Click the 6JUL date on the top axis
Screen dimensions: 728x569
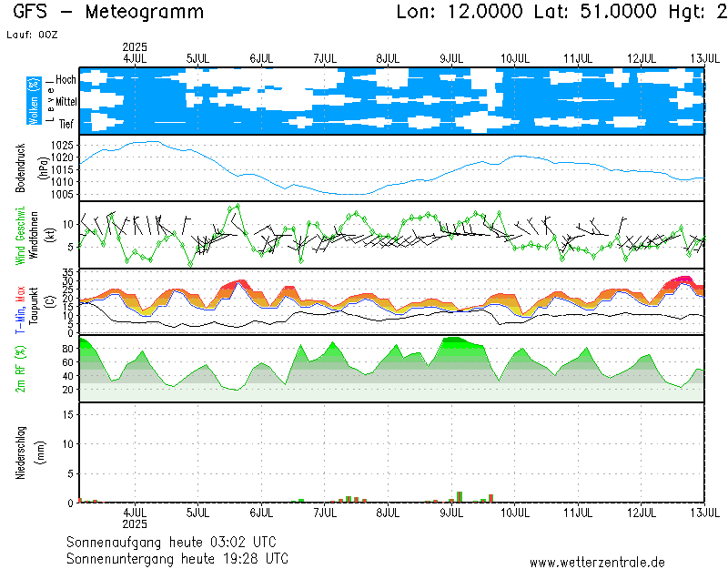261,59
